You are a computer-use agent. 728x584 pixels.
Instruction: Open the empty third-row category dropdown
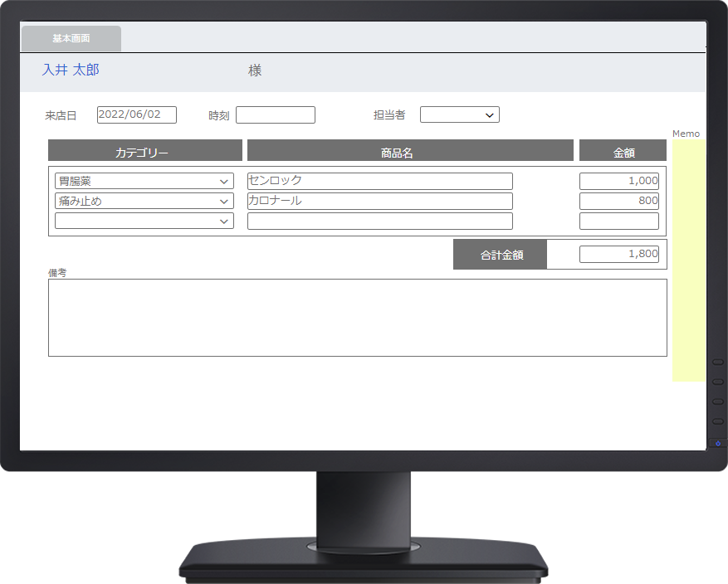tap(144, 221)
